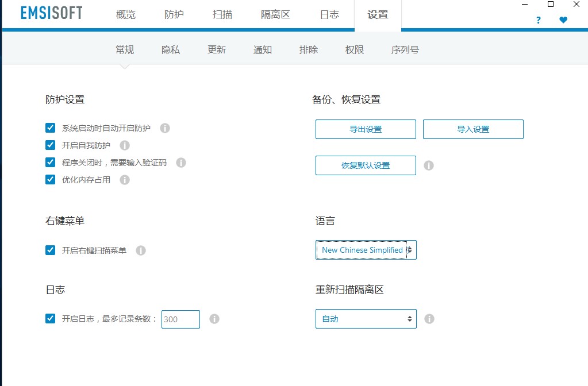588x386 pixels.
Task: Show info next to 恢复默认设置 button
Action: (429, 165)
